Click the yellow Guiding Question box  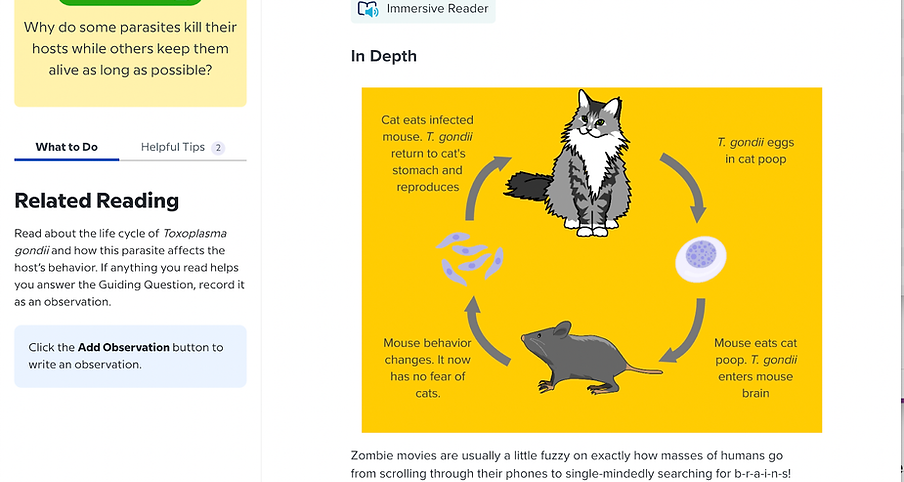point(130,53)
